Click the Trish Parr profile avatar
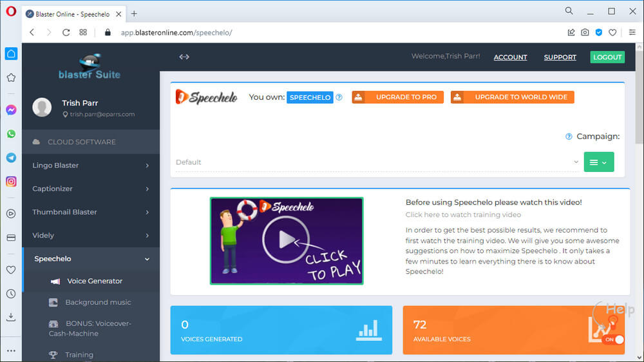 tap(42, 107)
